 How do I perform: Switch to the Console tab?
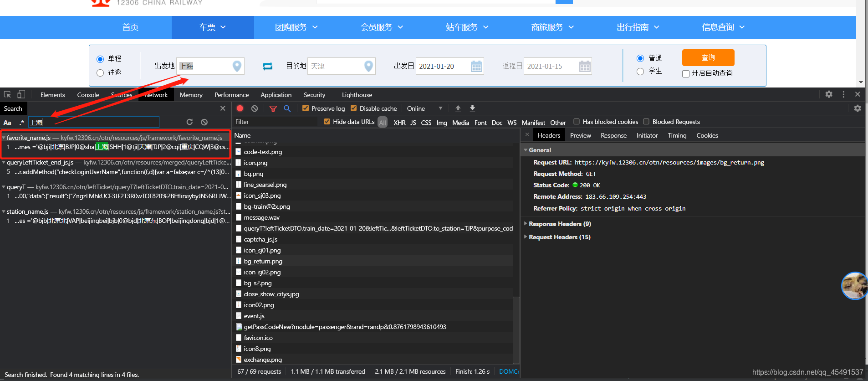click(88, 95)
